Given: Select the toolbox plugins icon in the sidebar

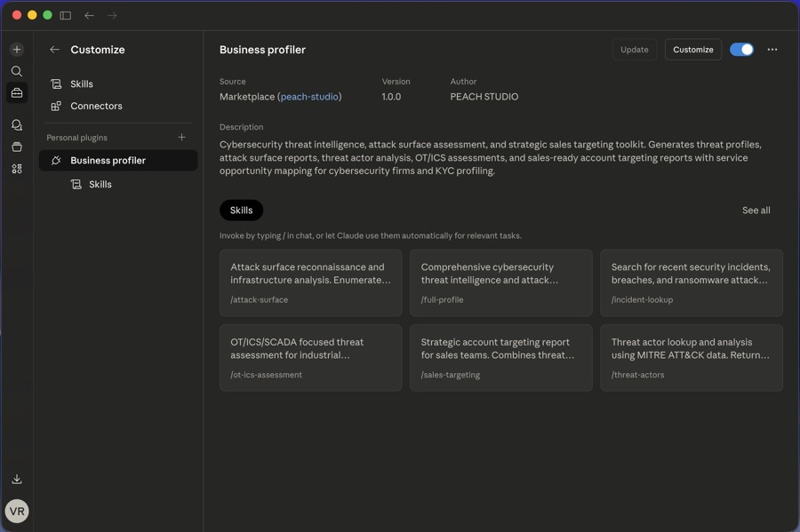Looking at the screenshot, I should click(16, 92).
